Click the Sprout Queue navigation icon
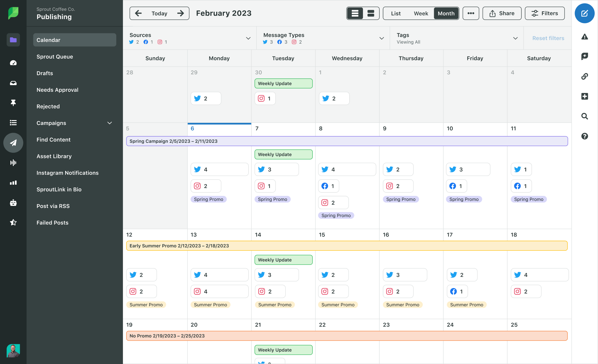The width and height of the screenshot is (598, 364). pos(55,56)
